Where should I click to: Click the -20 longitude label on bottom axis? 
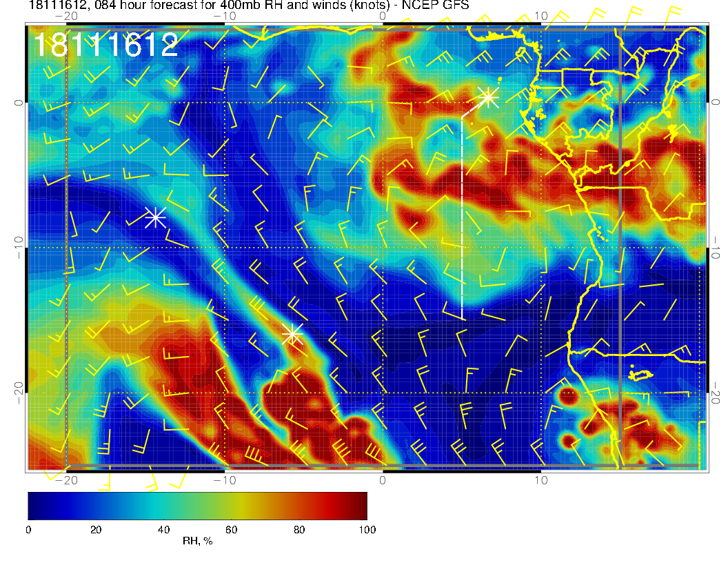(66, 480)
